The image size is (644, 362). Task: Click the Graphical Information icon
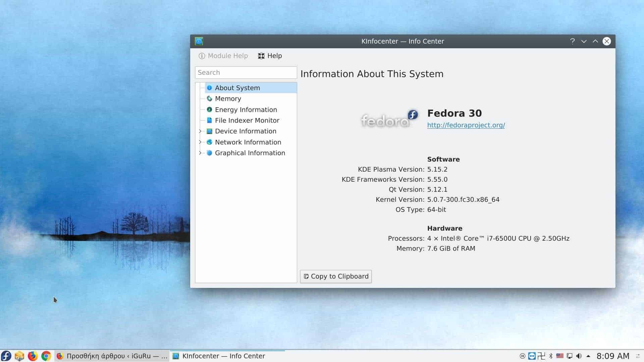pyautogui.click(x=209, y=153)
